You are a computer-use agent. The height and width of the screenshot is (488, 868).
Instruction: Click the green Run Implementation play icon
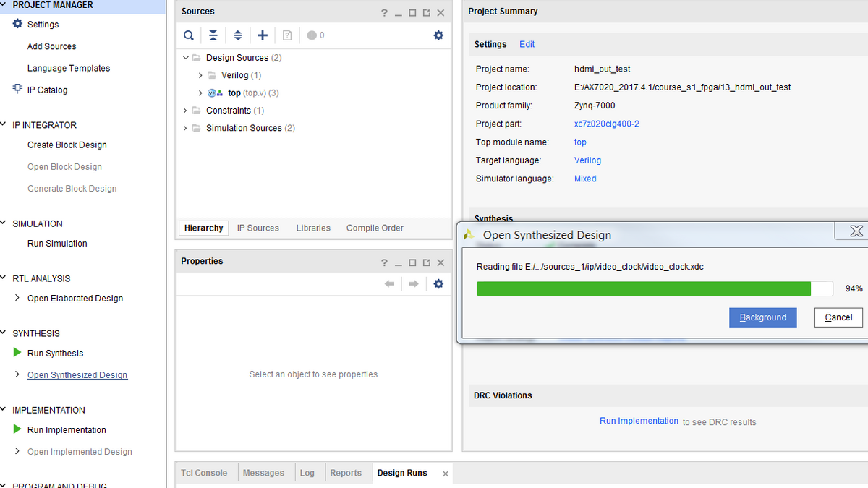pos(17,429)
